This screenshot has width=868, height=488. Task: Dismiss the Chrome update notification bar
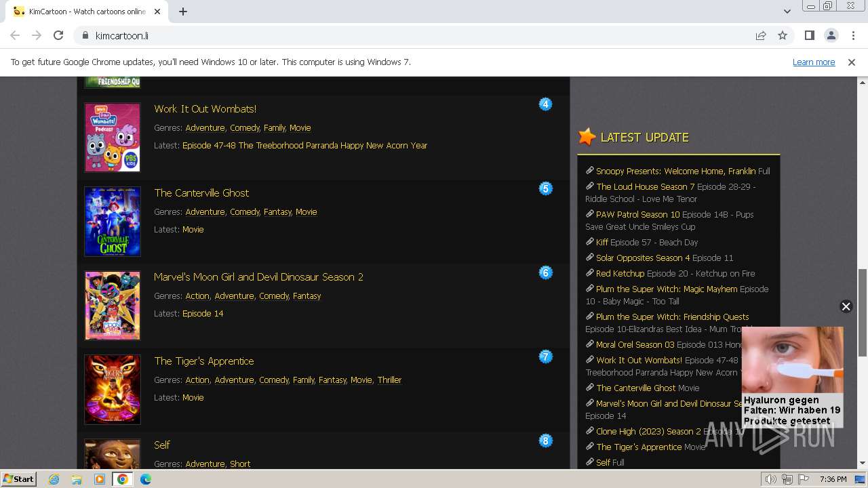pyautogui.click(x=852, y=62)
